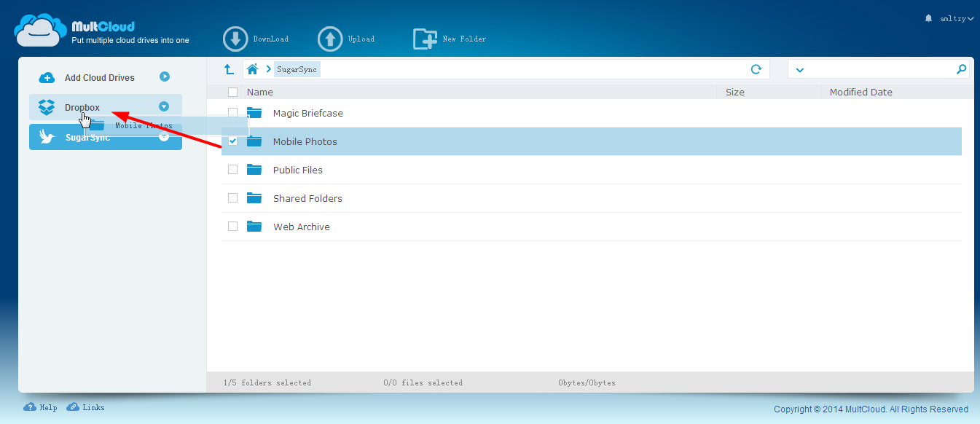Focus the search input field
Viewport: 980px width, 424px height.
point(880,69)
